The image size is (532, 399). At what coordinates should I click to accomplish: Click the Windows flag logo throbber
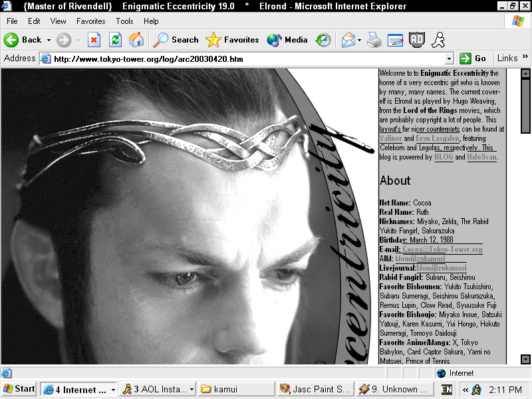point(518,21)
